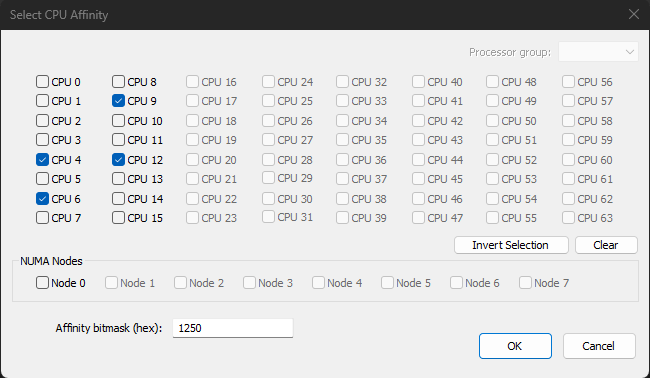
Task: Click the greyed CPU 55 checkbox
Action: point(492,218)
